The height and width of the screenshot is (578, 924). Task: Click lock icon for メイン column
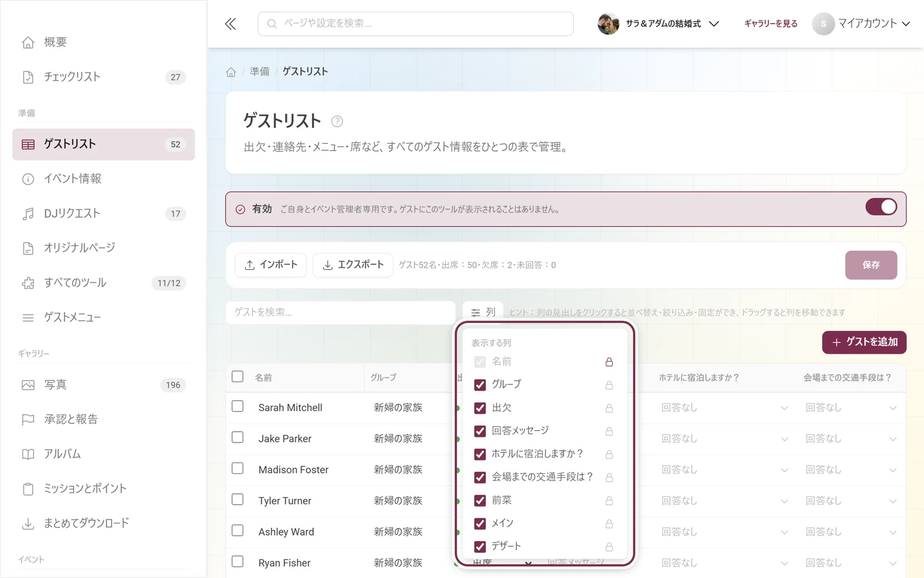pyautogui.click(x=609, y=524)
